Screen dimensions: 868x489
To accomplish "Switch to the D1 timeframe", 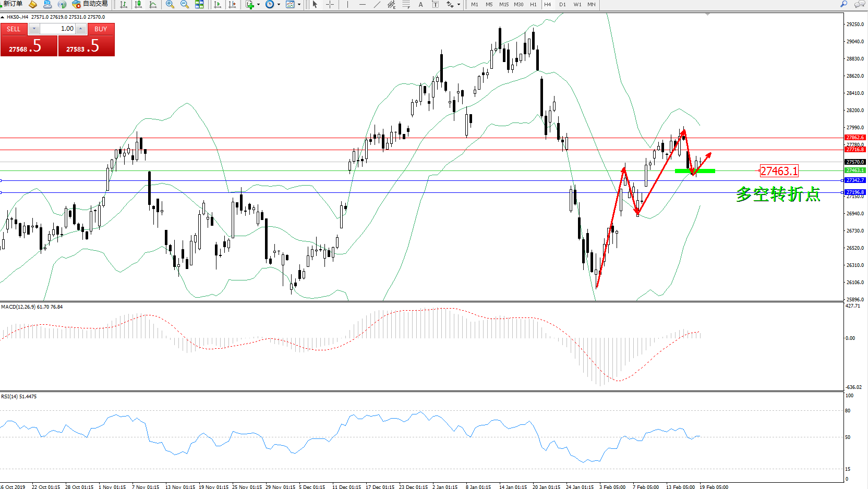I will 562,4.
